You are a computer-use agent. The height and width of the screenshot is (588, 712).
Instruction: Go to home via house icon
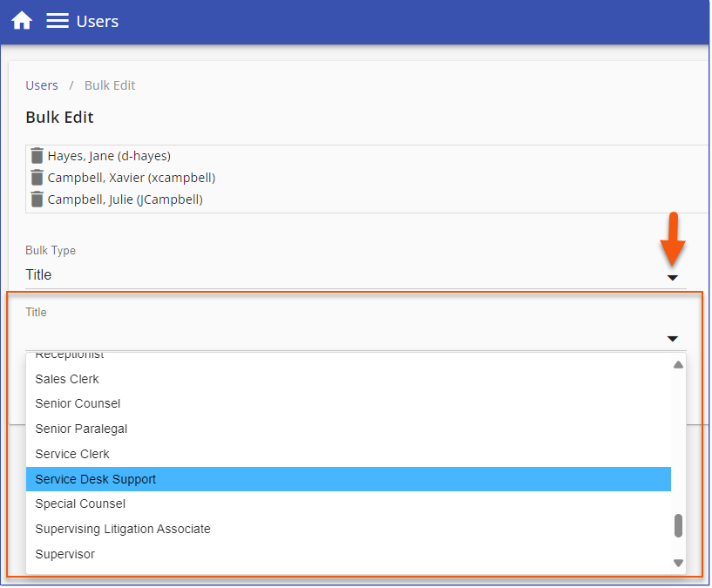tap(21, 21)
